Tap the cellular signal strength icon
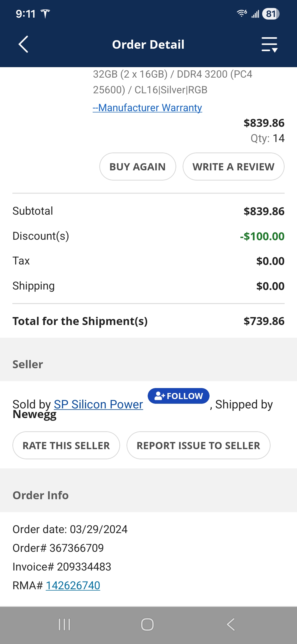Screen dimensions: 297x644 (255, 14)
